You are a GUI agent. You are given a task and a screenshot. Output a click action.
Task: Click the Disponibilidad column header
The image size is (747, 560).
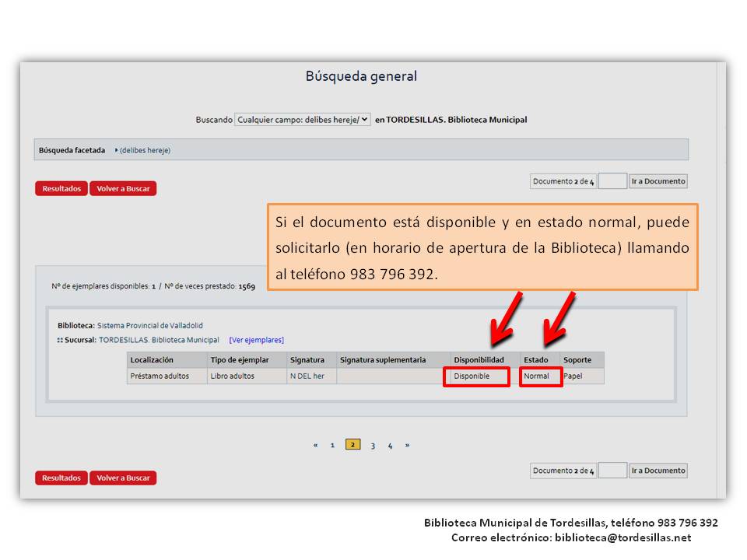486,360
